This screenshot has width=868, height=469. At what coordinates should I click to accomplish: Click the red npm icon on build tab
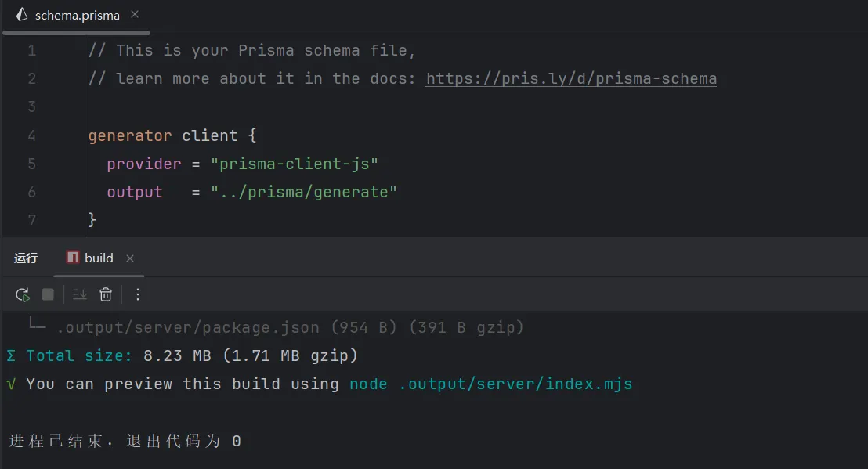click(x=73, y=258)
